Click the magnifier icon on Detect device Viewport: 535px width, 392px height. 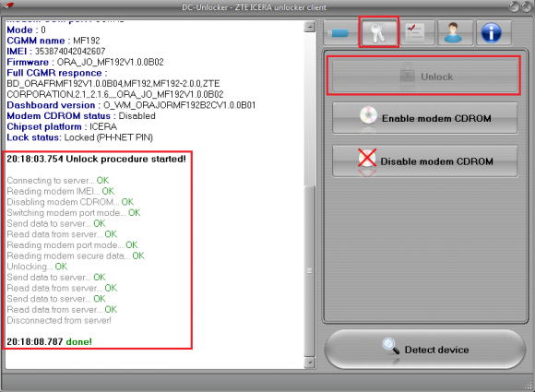pyautogui.click(x=390, y=347)
